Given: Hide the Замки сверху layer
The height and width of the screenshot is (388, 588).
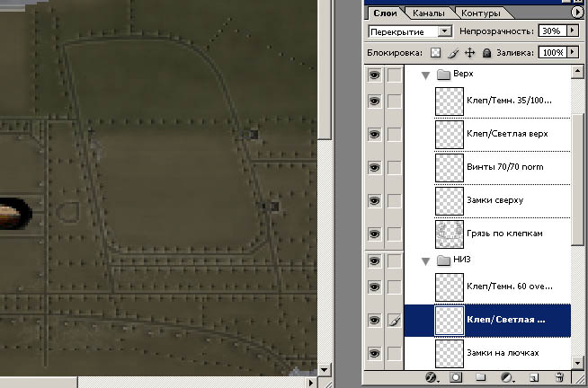Looking at the screenshot, I should [374, 200].
